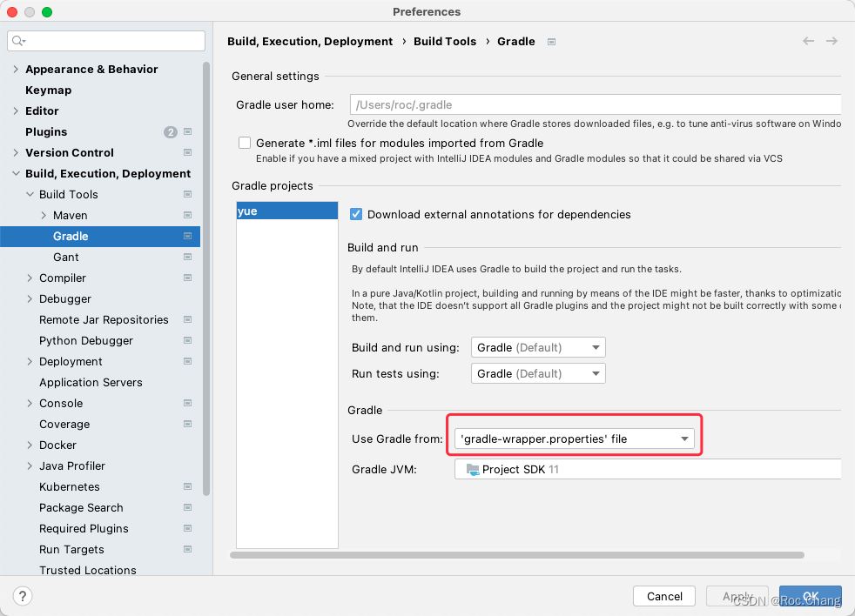
Task: Click the horizontal scrollbar below settings
Action: [517, 555]
